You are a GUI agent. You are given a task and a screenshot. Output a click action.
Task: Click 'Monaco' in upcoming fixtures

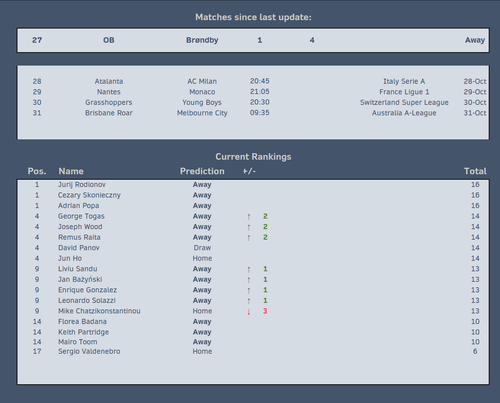coord(202,92)
